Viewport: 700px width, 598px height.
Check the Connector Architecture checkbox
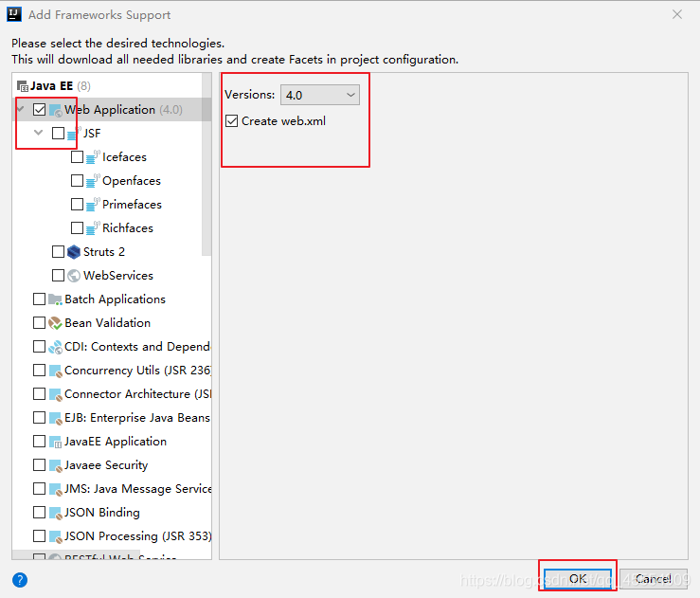pos(39,393)
